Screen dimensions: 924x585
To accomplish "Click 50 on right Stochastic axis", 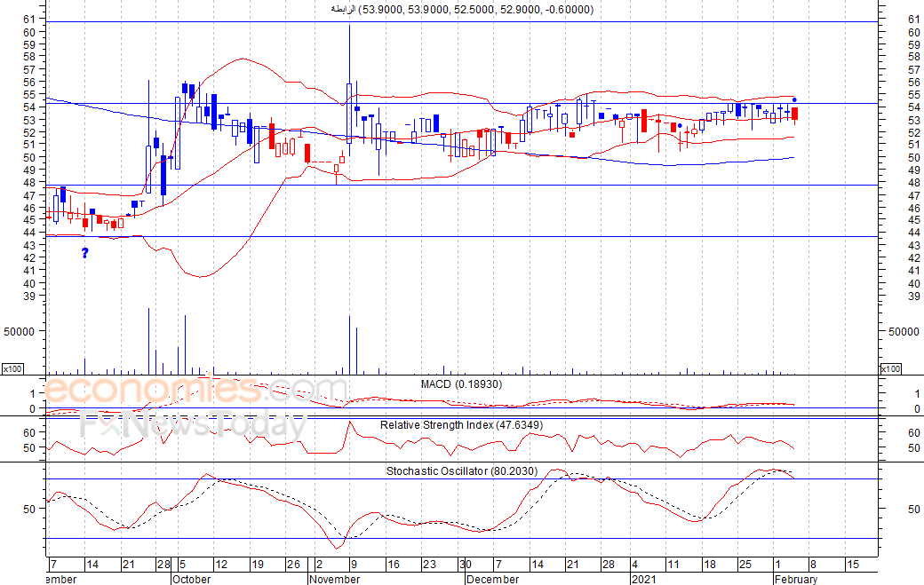I will (914, 509).
